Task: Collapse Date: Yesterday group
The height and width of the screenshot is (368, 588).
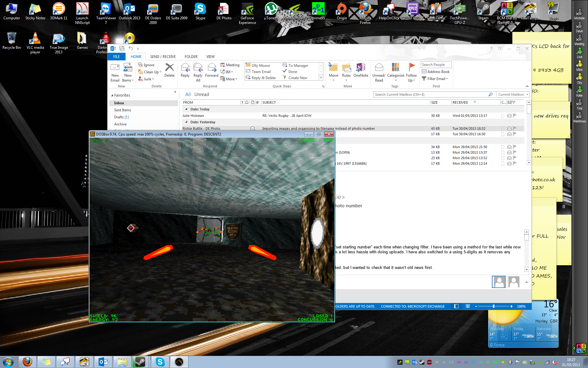Action: [186, 122]
